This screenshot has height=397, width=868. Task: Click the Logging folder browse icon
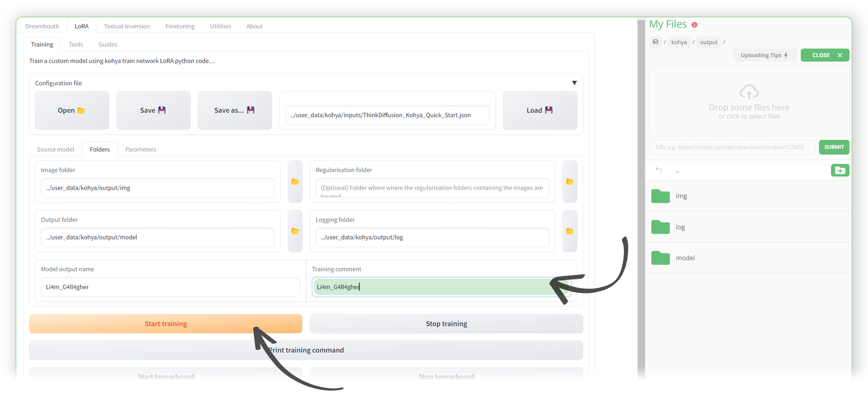[x=570, y=231]
